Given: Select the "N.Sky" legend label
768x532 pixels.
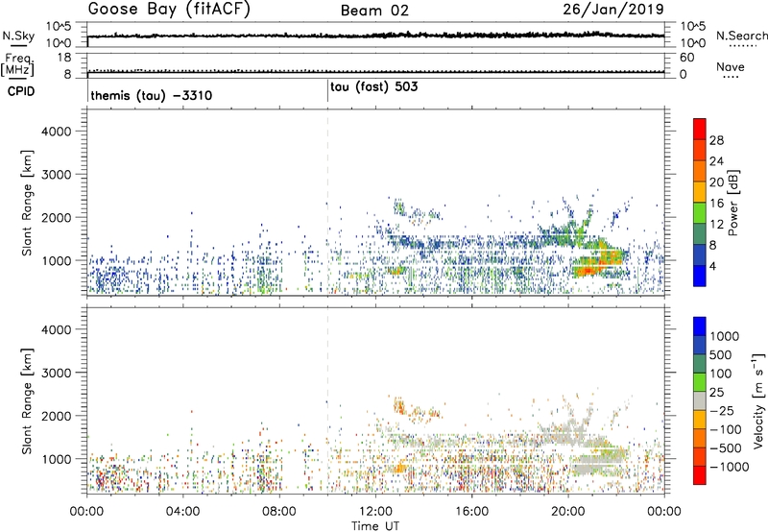Looking at the screenshot, I should tap(18, 36).
